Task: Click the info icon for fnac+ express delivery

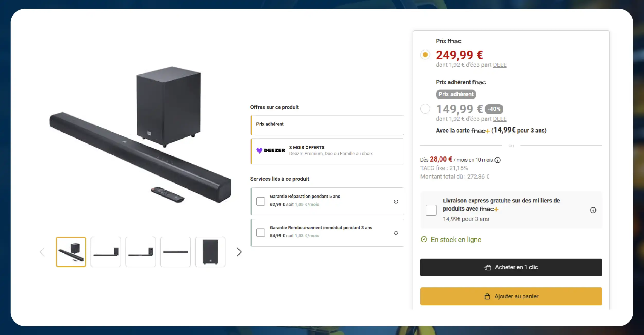Action: [x=593, y=210]
